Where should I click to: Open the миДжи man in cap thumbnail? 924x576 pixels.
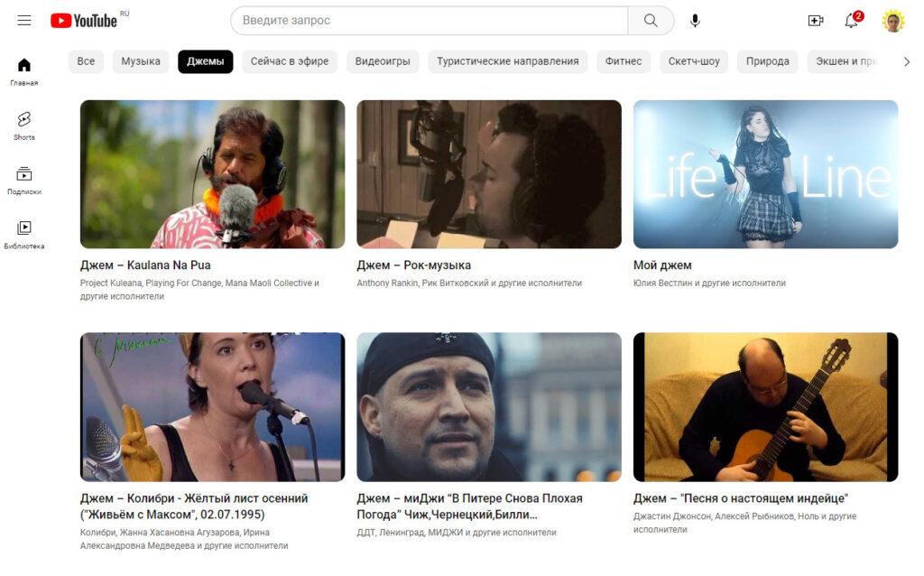click(x=488, y=407)
